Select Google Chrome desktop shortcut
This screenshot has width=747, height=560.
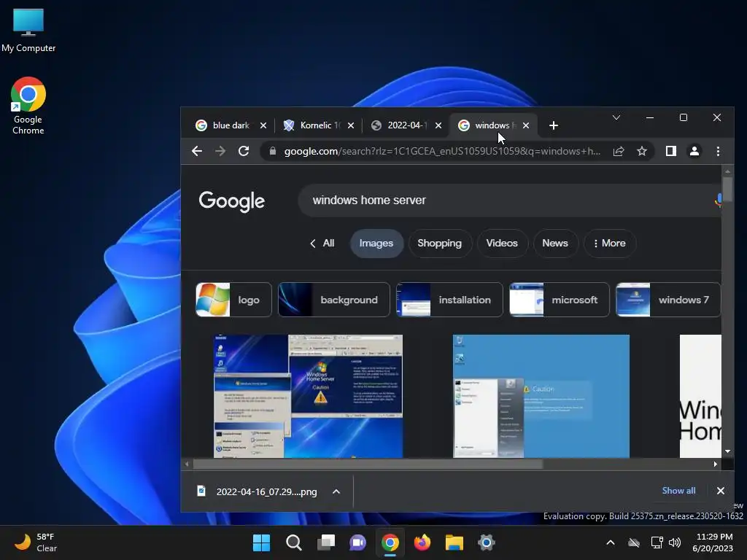[x=28, y=106]
